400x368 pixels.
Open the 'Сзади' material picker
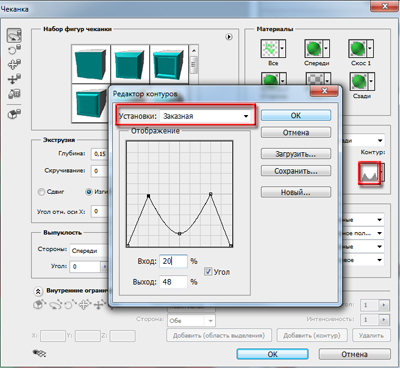point(362,81)
